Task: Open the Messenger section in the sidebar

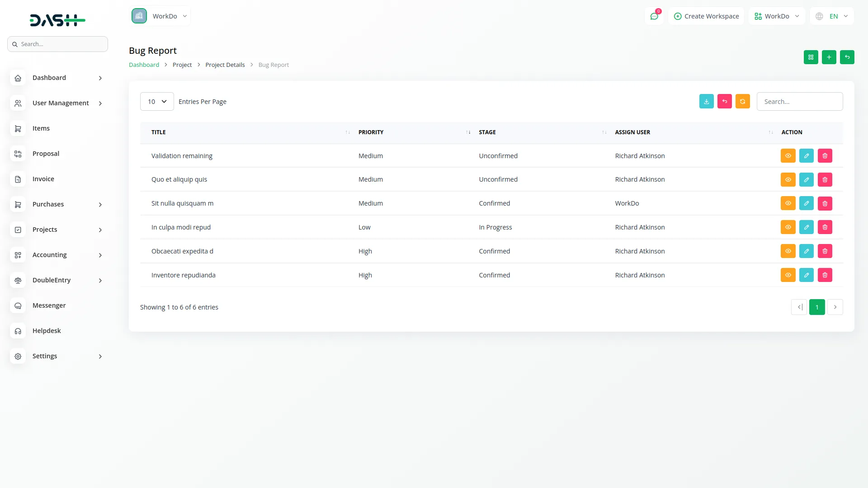Action: 48,305
